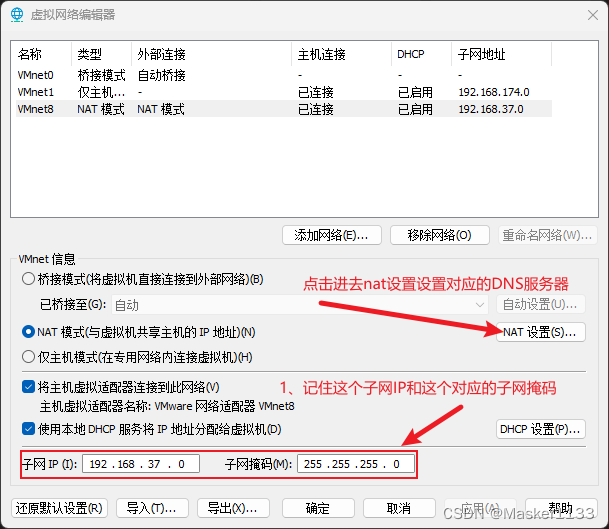Click the 子网掩码 input field
Viewport: 609px width, 529px height.
coord(356,464)
